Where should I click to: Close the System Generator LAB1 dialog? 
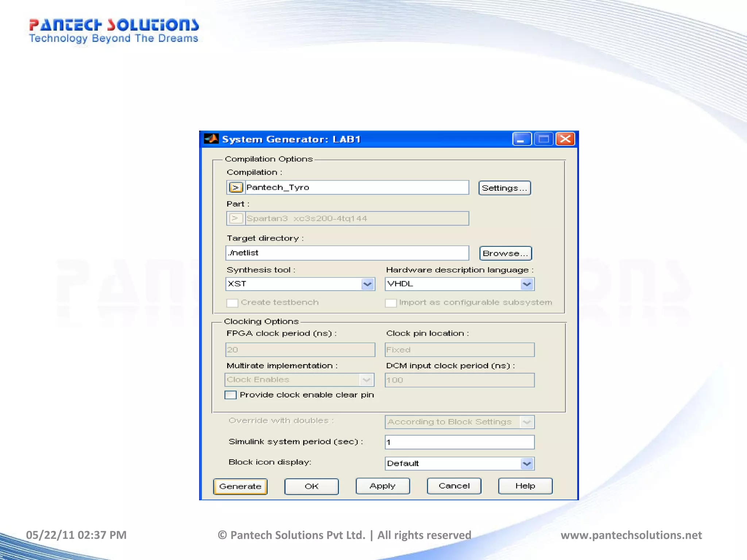[565, 139]
